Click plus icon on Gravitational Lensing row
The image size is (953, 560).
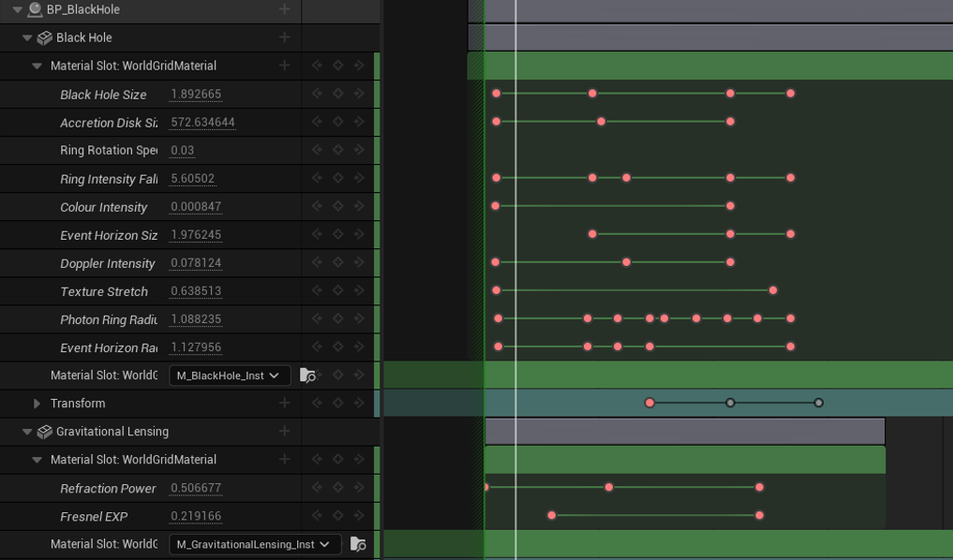(x=284, y=431)
